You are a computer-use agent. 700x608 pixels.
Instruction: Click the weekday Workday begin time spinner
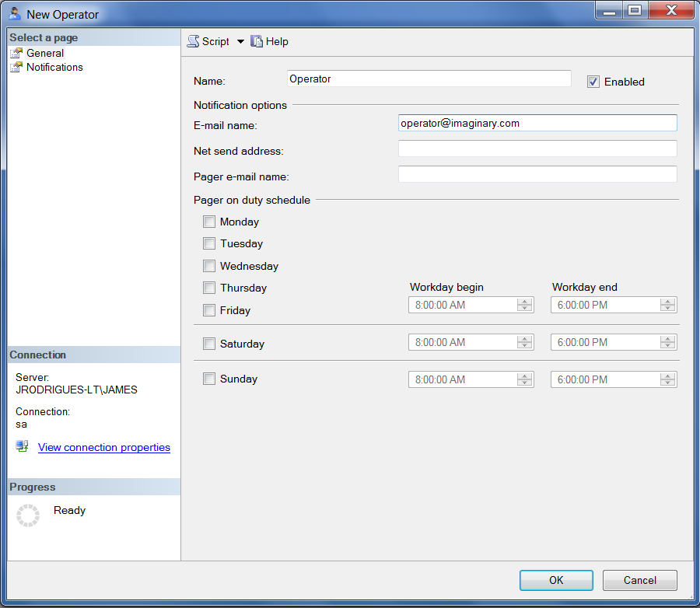pos(525,305)
